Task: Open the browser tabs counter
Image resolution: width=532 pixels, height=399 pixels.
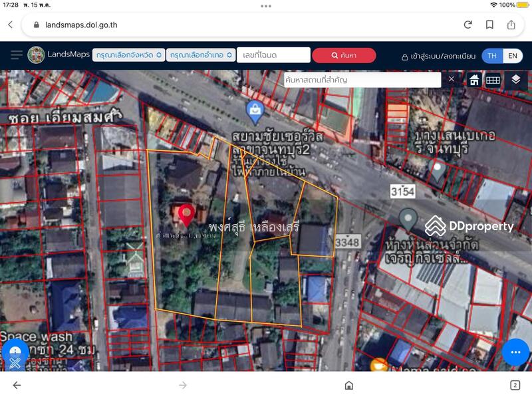Action: click(x=515, y=385)
